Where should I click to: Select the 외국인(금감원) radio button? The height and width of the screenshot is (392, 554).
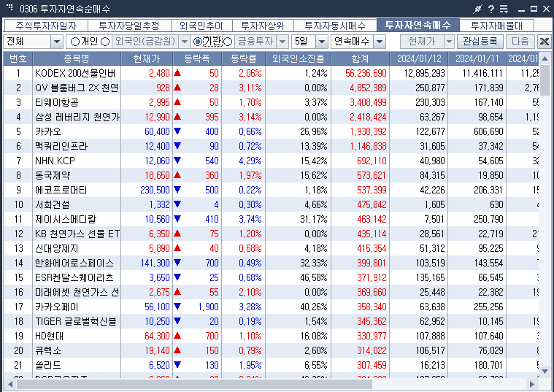105,42
